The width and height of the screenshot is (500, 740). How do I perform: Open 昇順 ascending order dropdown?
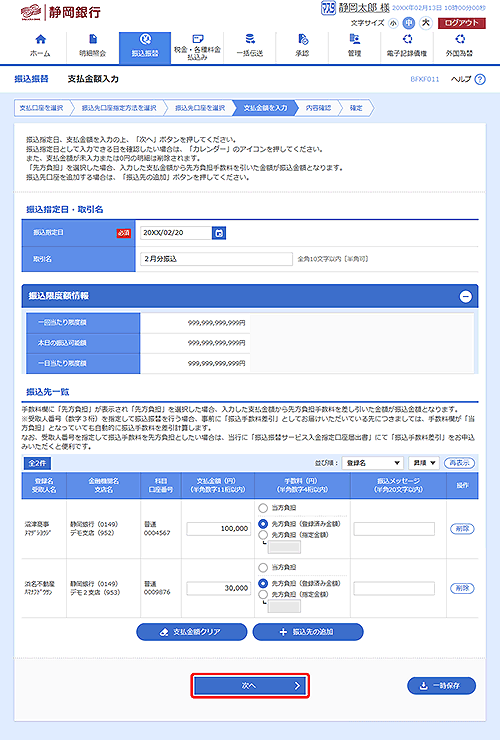coord(424,463)
